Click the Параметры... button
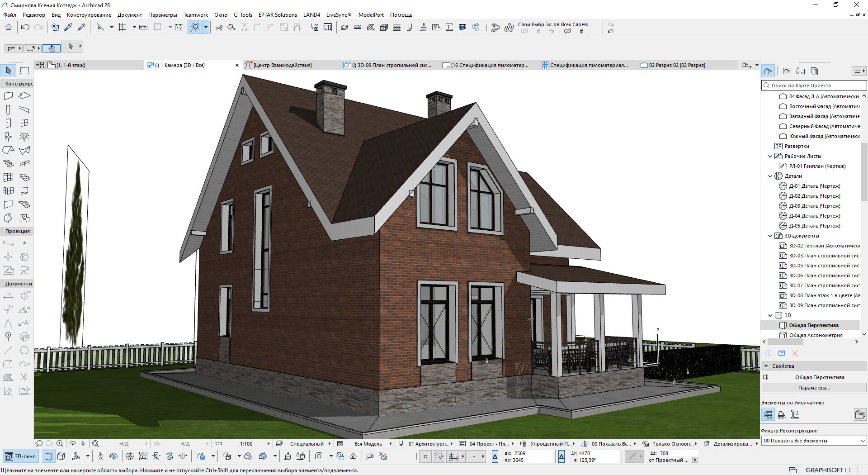Screen dimensions: 868x475 click(814, 388)
